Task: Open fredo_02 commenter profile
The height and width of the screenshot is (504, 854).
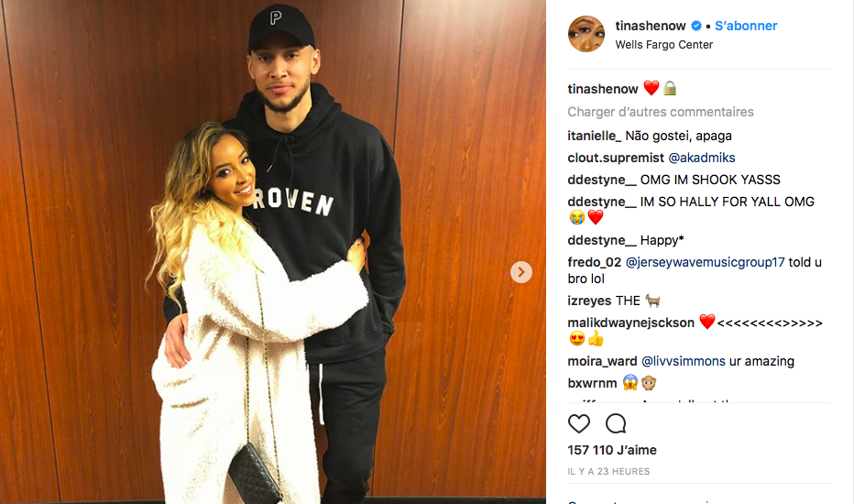Action: point(594,262)
